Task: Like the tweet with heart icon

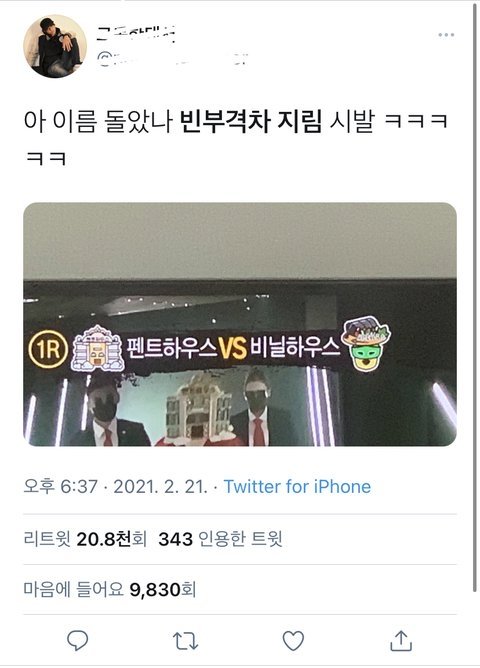Action: [x=293, y=641]
